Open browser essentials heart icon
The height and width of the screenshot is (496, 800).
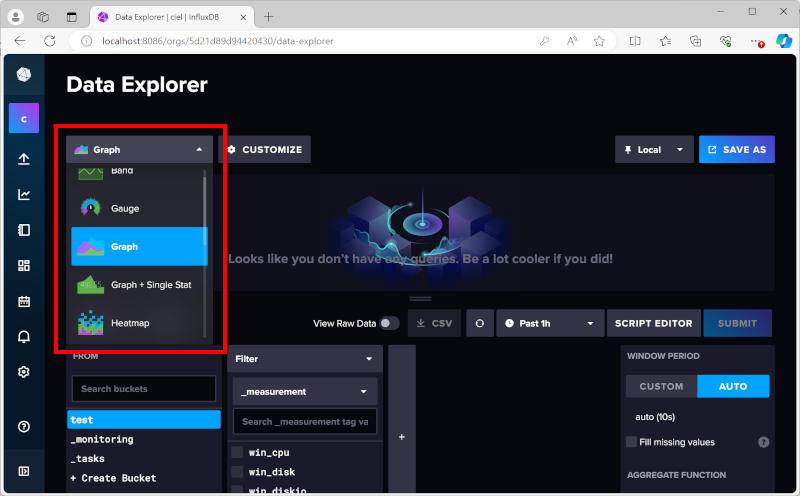point(726,41)
